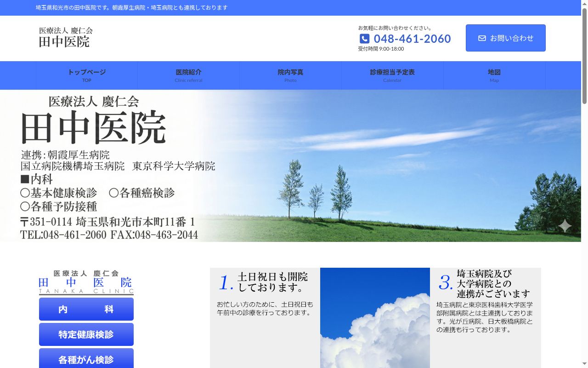Click the heading 埼玉病院及び大学病院との連携がございます

tap(493, 283)
